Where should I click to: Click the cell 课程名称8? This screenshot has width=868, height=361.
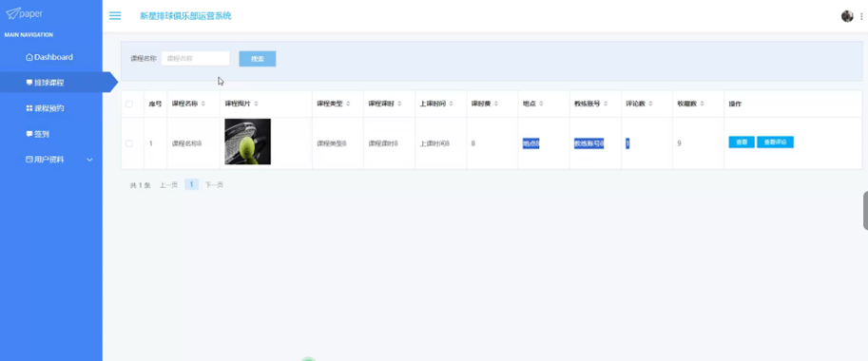(x=186, y=143)
